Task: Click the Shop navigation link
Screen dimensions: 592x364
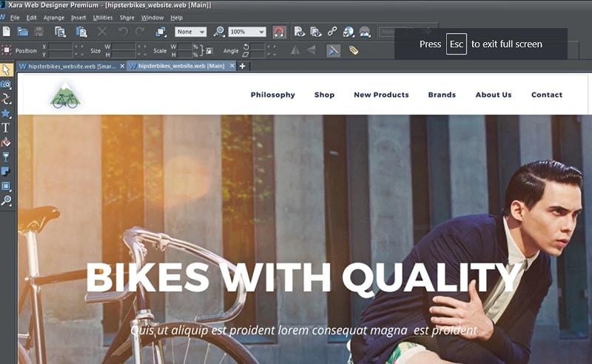Action: coord(324,95)
